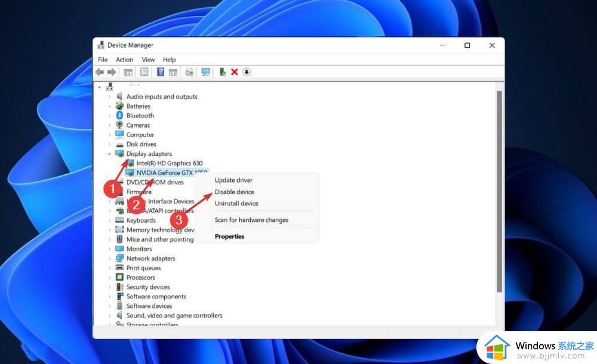
Task: Click Uninstall device in context menu
Action: coord(236,203)
